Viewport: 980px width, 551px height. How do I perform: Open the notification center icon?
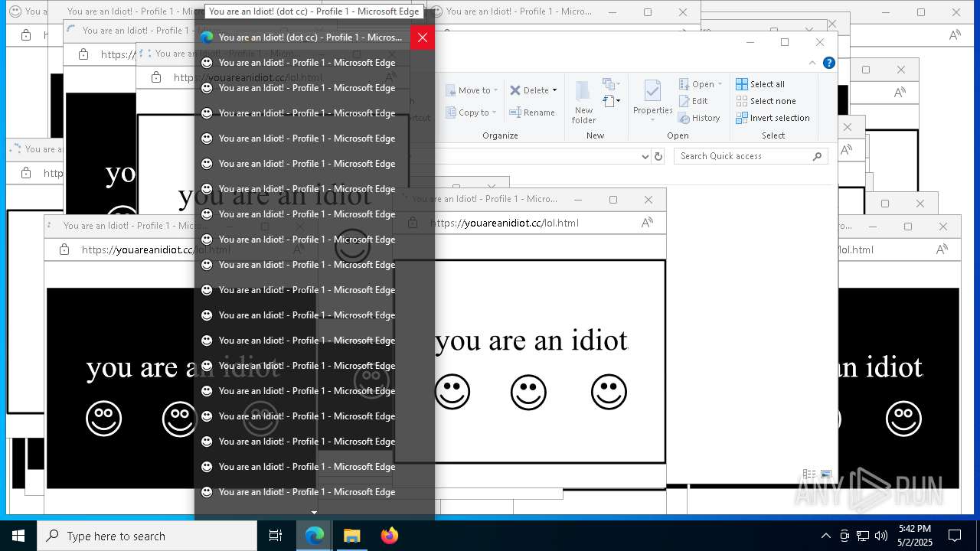(955, 536)
